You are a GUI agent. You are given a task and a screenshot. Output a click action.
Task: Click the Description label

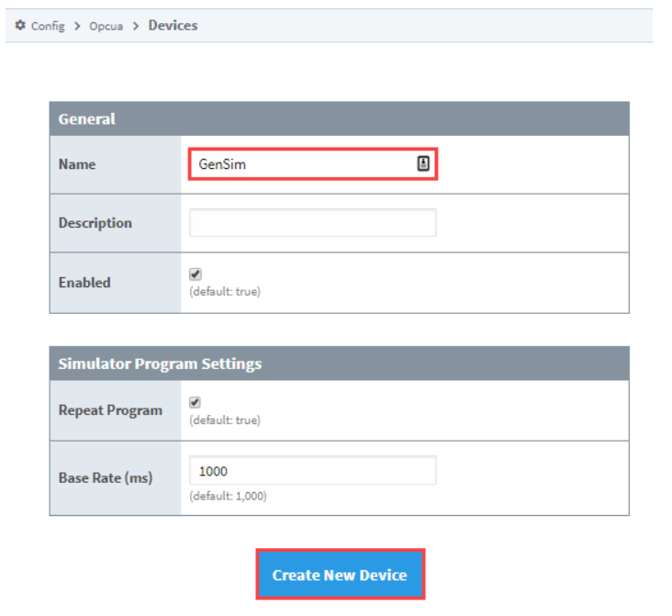[x=95, y=223]
